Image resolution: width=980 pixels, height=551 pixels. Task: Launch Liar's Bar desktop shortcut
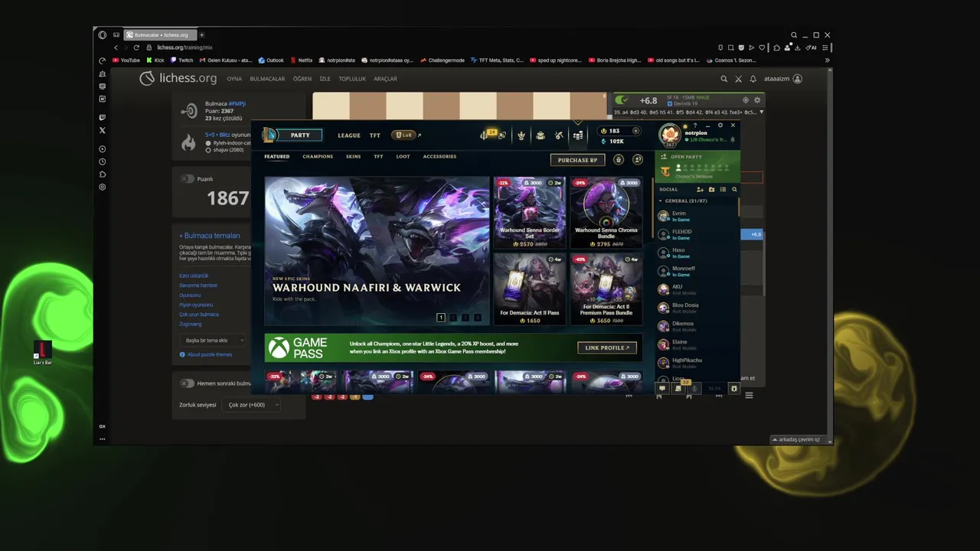pos(42,353)
